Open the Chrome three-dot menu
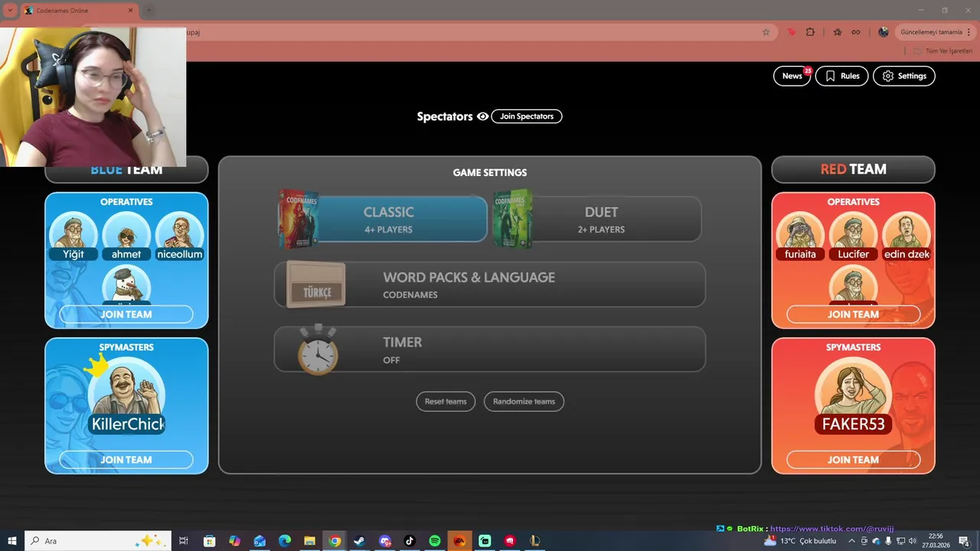This screenshot has width=980, height=551. [x=970, y=32]
